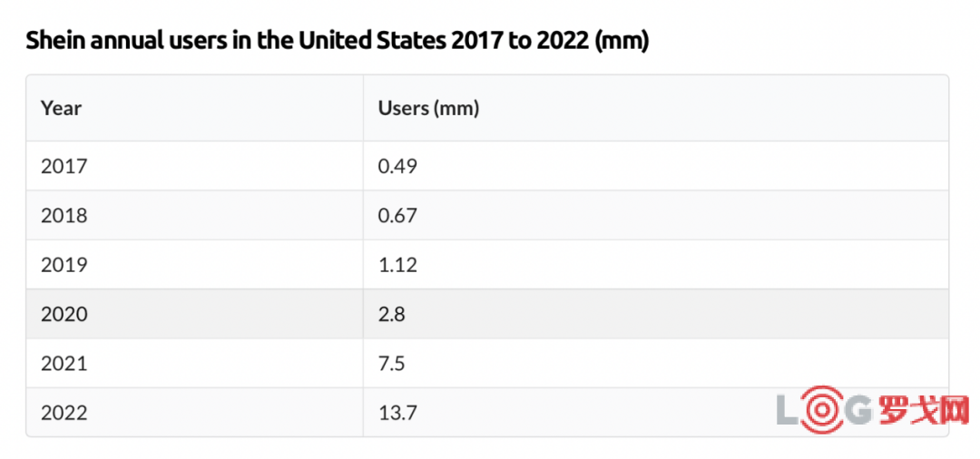980x459 pixels.
Task: Select the 2018 year cell
Action: coord(64,216)
